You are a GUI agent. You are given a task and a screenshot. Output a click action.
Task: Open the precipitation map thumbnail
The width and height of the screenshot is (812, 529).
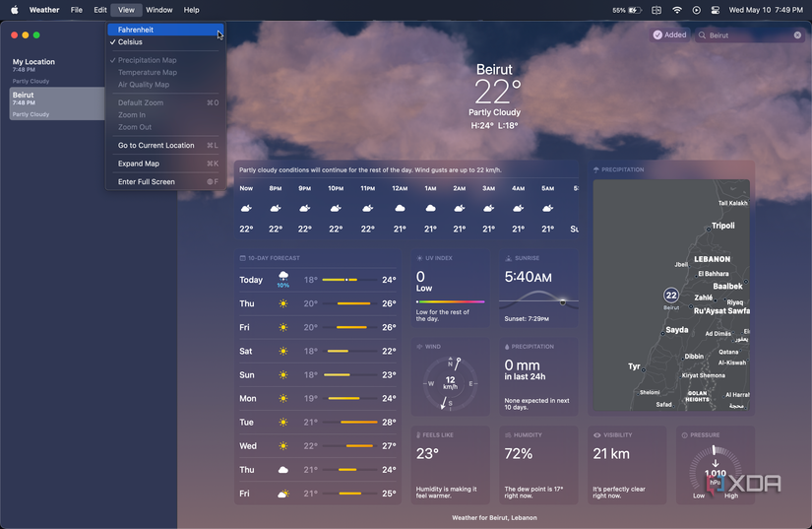pyautogui.click(x=671, y=296)
